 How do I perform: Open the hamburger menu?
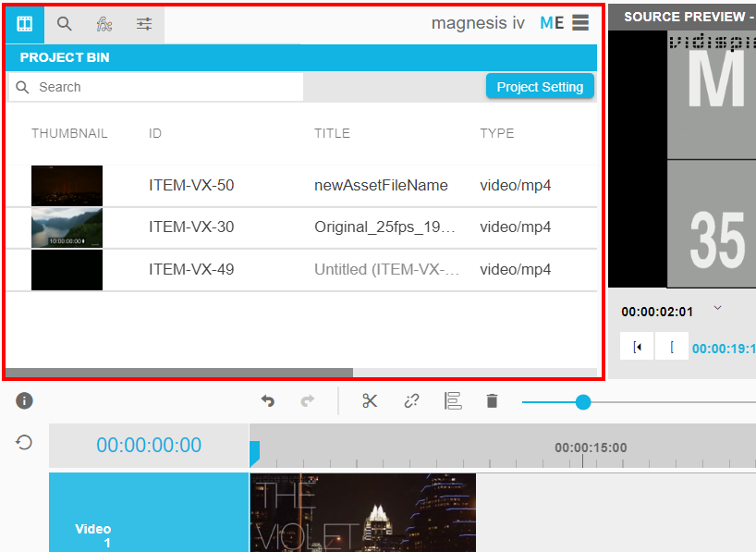click(x=579, y=23)
